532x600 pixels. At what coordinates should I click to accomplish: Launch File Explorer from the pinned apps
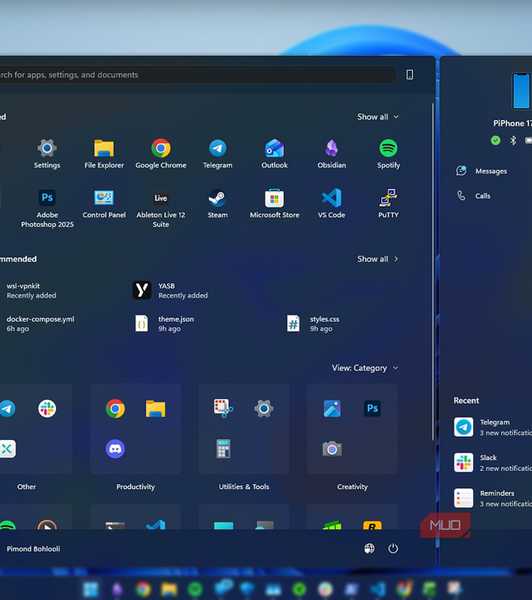[x=104, y=153]
